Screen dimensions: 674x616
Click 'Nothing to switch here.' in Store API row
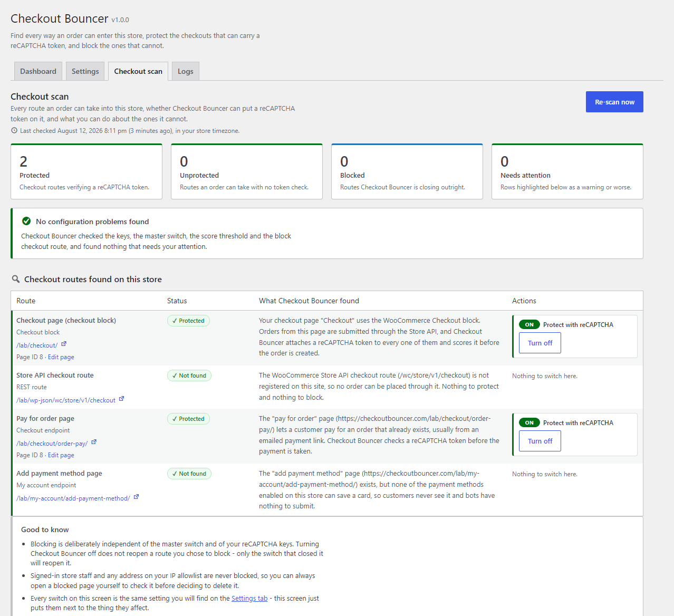(x=545, y=376)
